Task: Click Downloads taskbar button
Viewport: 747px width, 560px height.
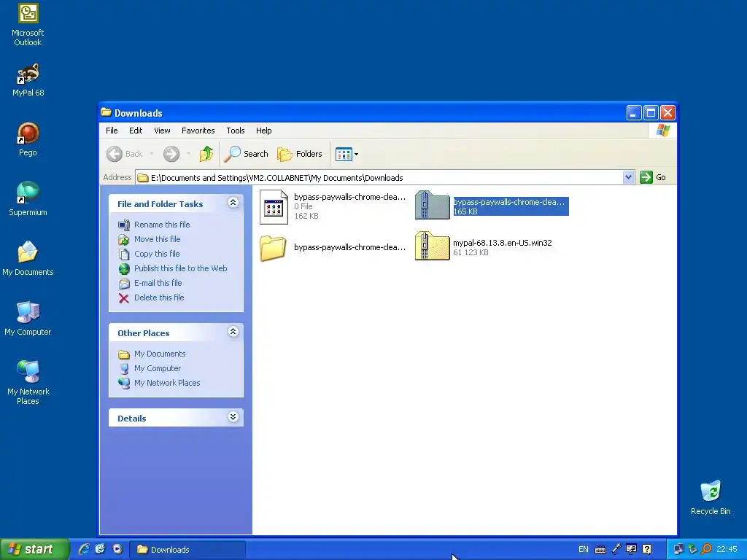Action: [x=187, y=550]
